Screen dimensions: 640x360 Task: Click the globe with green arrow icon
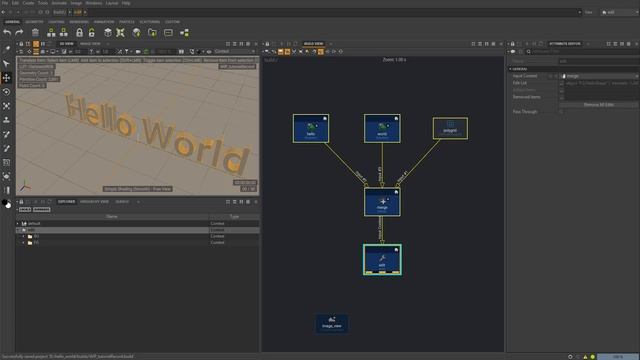pyautogui.click(x=137, y=32)
